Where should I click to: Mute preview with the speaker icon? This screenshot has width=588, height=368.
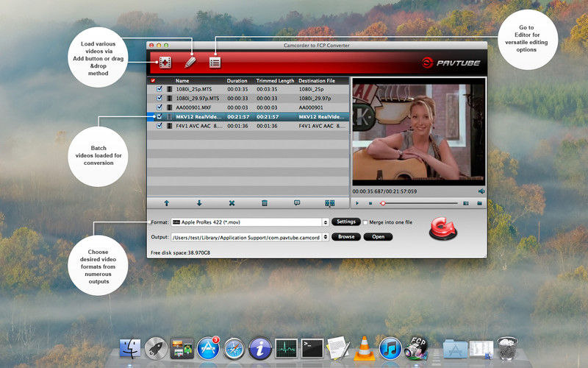coord(481,191)
